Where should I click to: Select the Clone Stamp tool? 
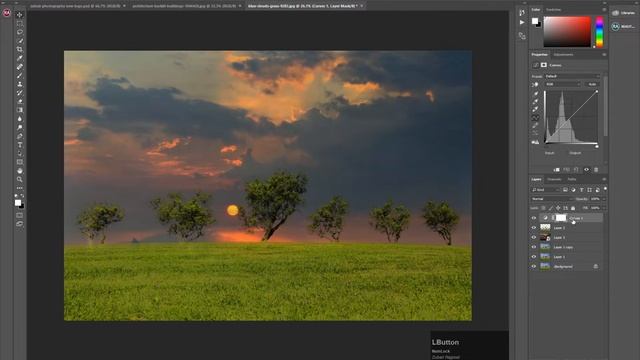pos(19,84)
